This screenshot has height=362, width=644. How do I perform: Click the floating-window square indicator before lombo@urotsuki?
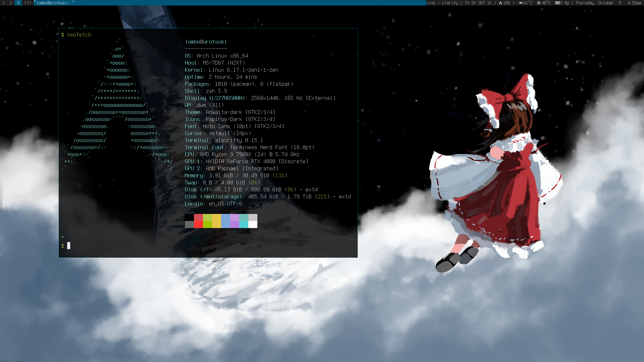pos(35,1)
